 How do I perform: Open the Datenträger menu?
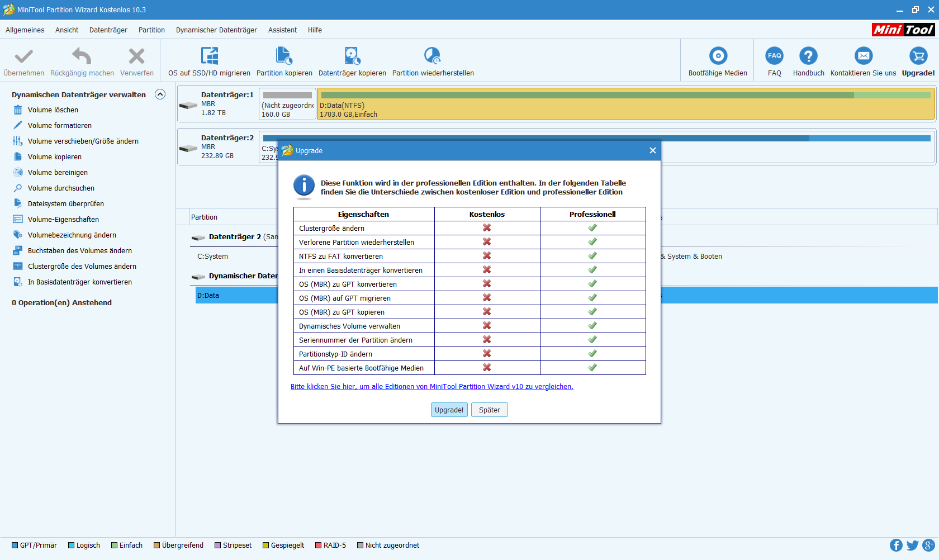(108, 30)
